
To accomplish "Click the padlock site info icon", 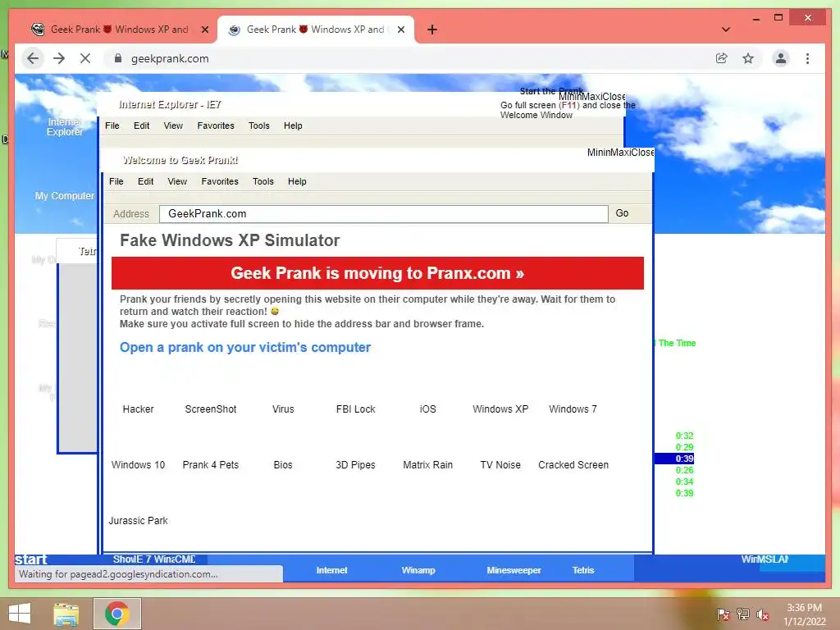I will pos(118,58).
